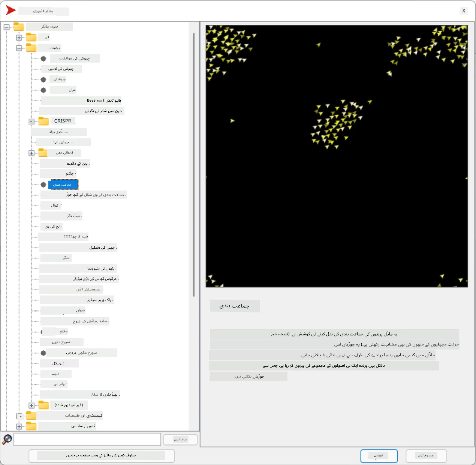
Task: Click the dot icon beside چیونٹی کی موافقت
Action: pyautogui.click(x=43, y=58)
